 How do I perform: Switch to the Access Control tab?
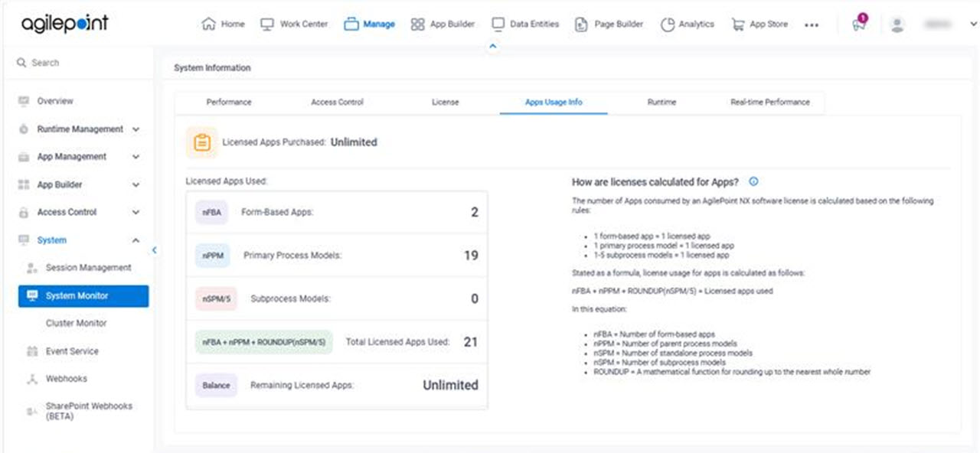pyautogui.click(x=337, y=102)
